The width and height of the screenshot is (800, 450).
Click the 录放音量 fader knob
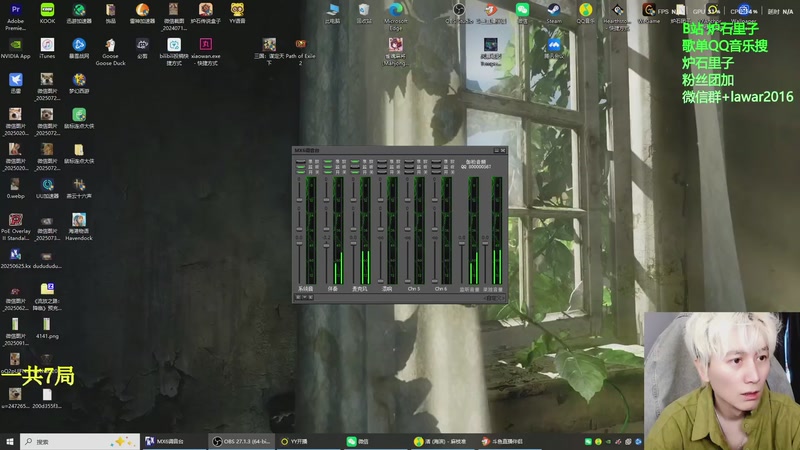pos(485,243)
